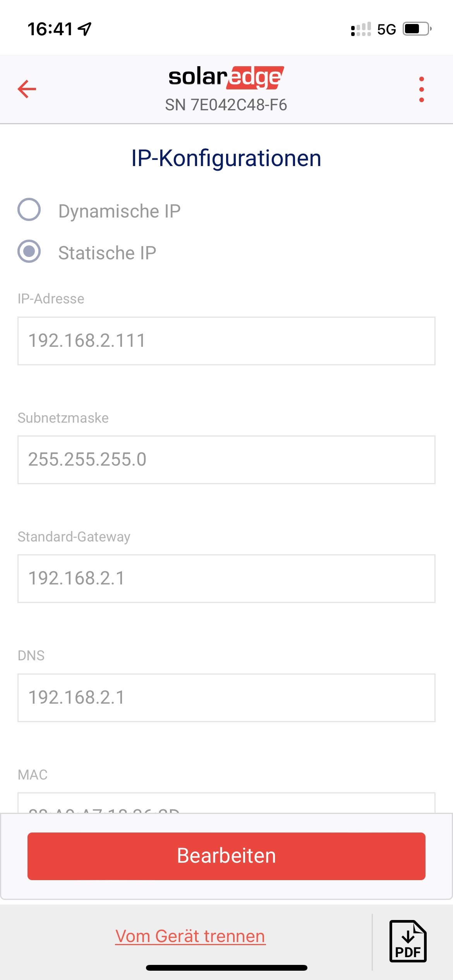Image resolution: width=453 pixels, height=980 pixels.
Task: Tap the Vom Gerät trennen link
Action: (x=190, y=936)
